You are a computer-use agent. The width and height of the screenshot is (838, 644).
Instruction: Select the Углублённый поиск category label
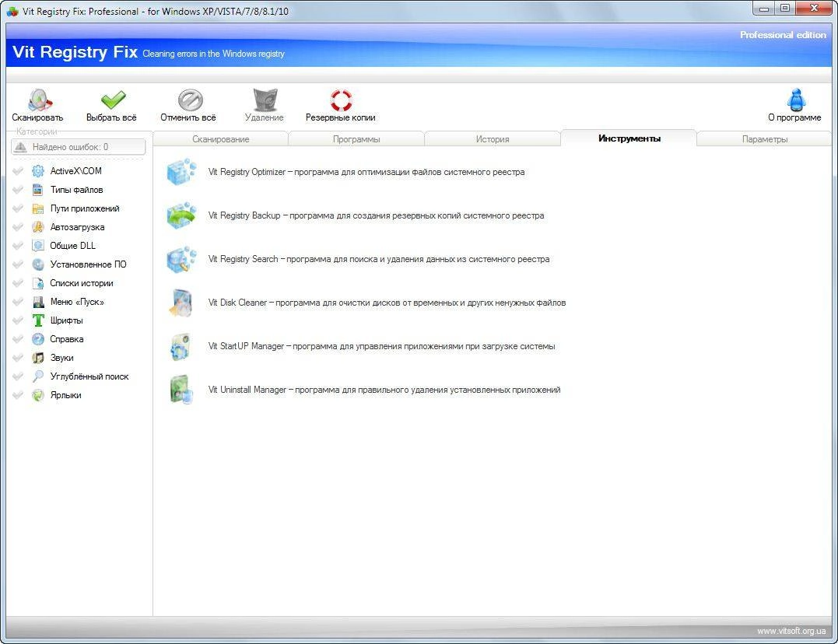click(89, 376)
